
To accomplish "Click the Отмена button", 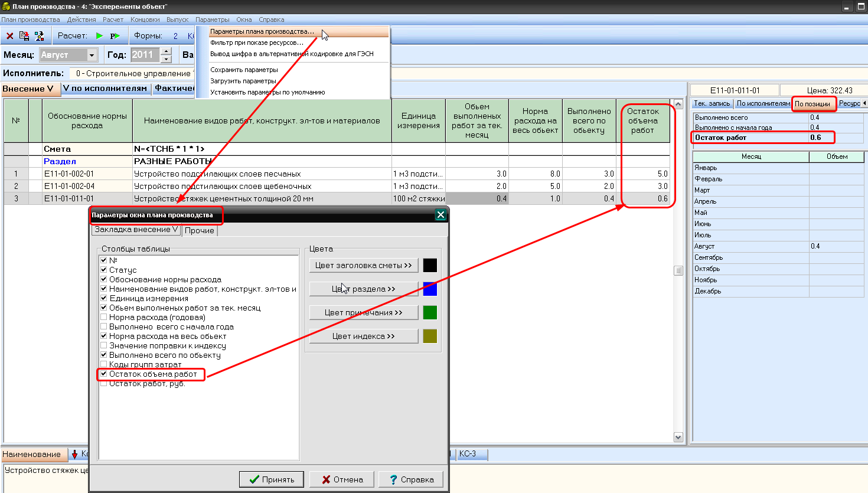I will tap(342, 479).
